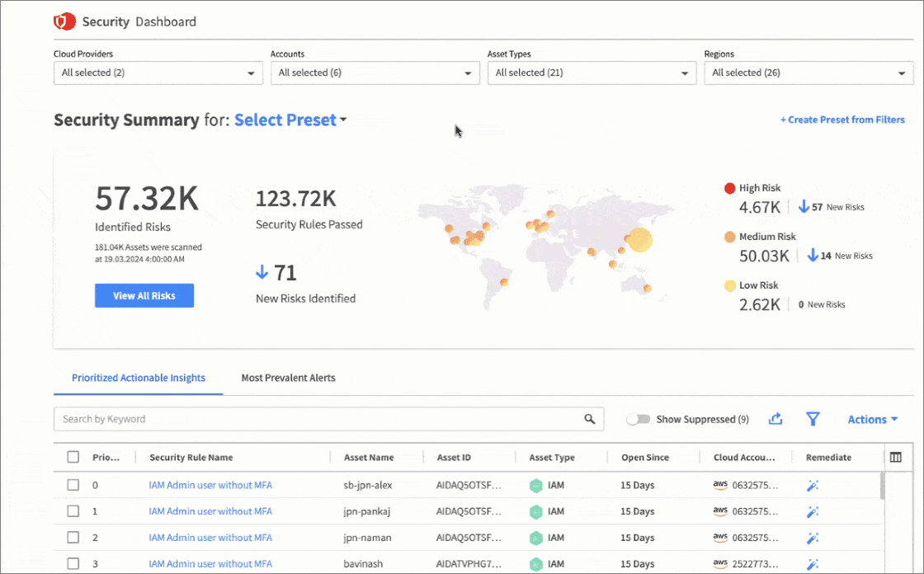
Task: Open the filter funnel icon
Action: [813, 419]
